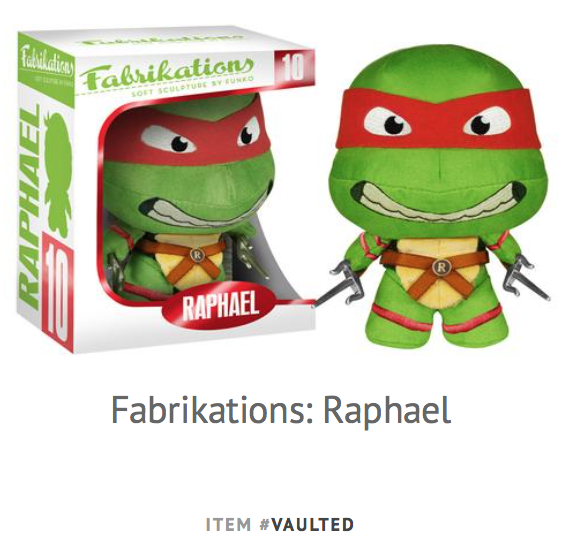Click the number 10 badge on box top
This screenshot has width=564, height=544.
pyautogui.click(x=294, y=67)
